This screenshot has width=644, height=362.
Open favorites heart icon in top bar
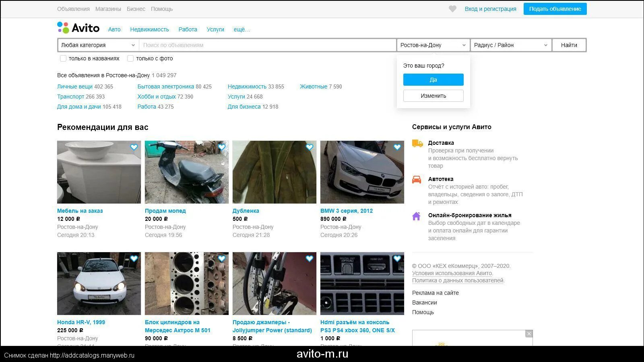[x=452, y=9]
